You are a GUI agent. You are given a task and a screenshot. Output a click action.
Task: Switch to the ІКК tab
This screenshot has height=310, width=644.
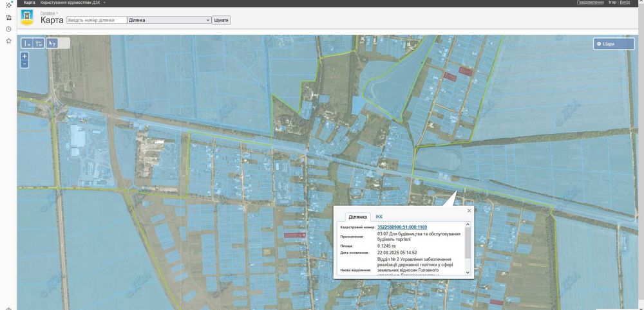coord(379,217)
